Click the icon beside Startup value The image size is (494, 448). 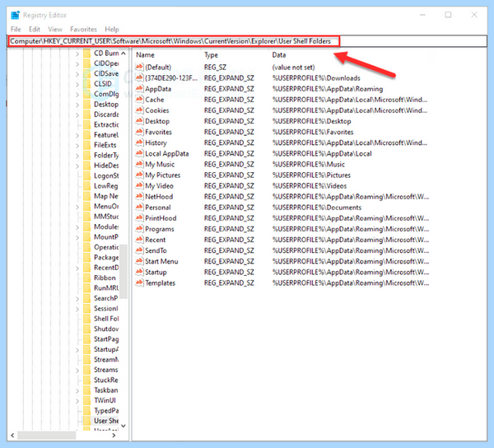(139, 272)
